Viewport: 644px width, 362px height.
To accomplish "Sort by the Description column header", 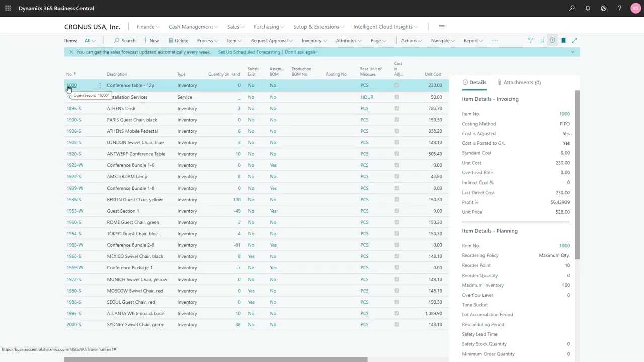I will 117,74.
